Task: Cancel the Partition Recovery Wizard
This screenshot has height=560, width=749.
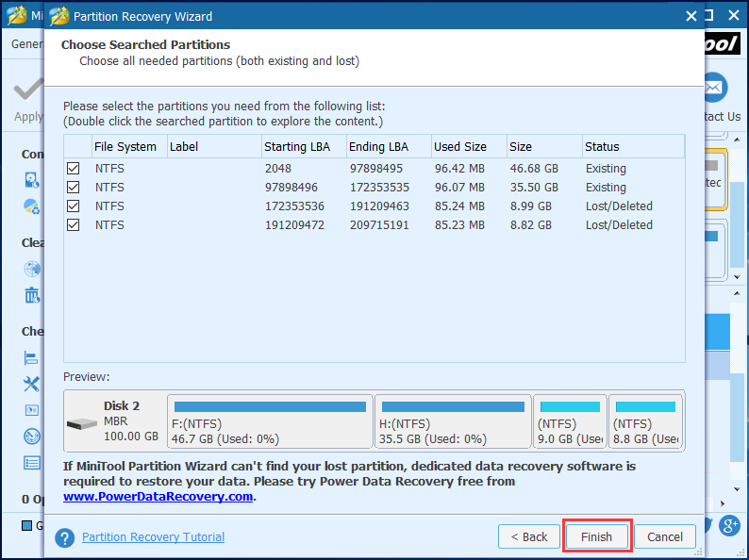Action: click(x=664, y=537)
